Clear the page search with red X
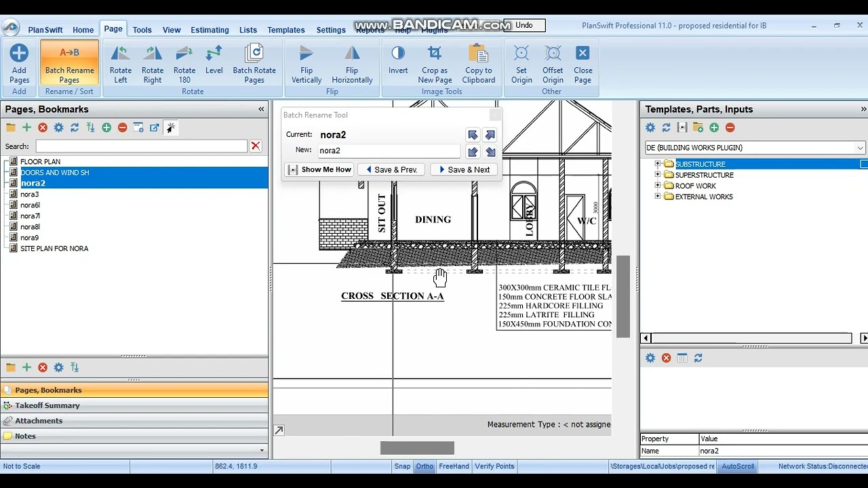868x488 pixels. click(256, 146)
